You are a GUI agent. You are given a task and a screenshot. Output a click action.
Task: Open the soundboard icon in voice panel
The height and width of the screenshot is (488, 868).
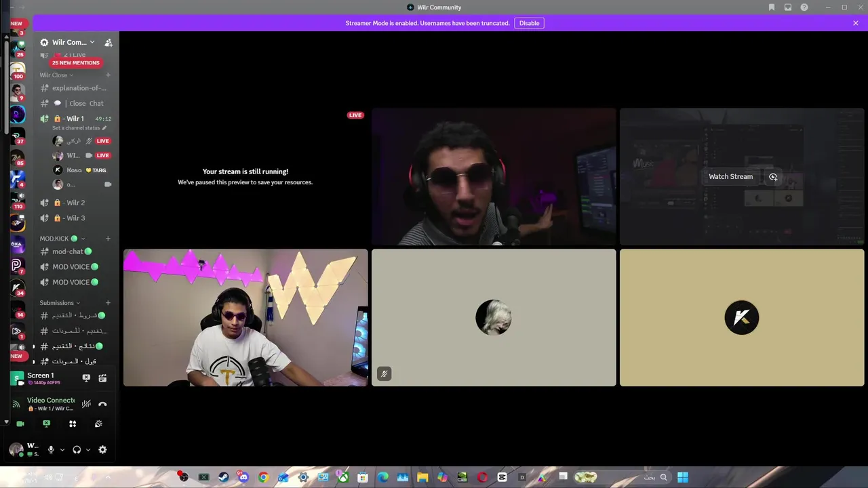[98, 424]
